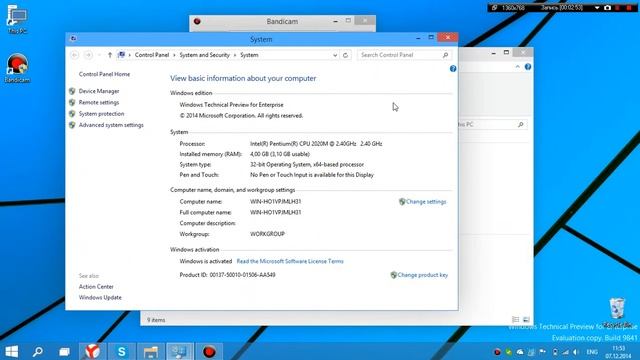The image size is (640, 360).
Task: Click the WORKGROUP workgroup value
Action: 267,234
